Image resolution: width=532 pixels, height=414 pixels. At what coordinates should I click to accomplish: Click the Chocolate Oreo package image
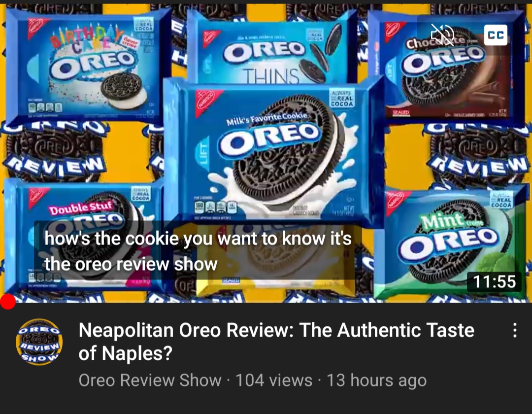(448, 66)
